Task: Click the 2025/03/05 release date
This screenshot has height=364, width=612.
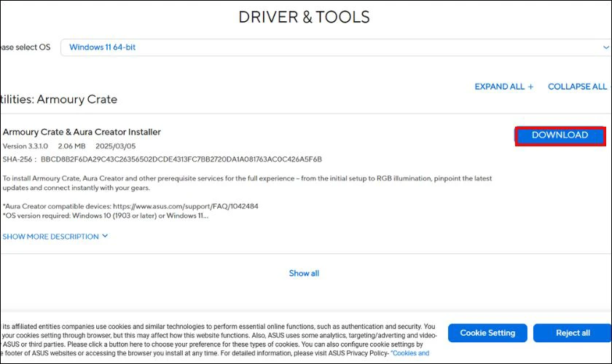Action: (116, 146)
